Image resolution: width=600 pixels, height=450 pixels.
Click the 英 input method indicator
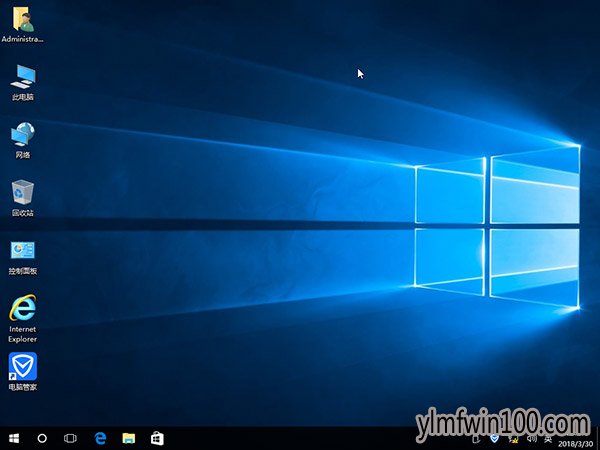point(549,439)
